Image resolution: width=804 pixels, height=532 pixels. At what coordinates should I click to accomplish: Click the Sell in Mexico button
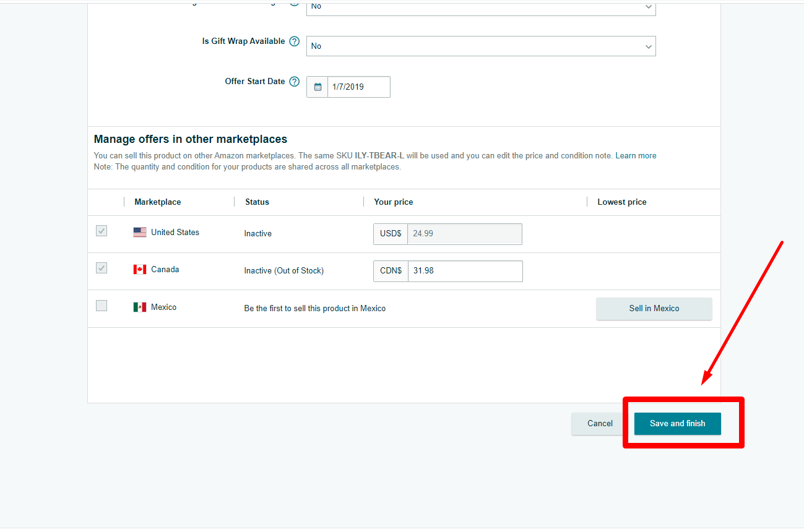(654, 309)
